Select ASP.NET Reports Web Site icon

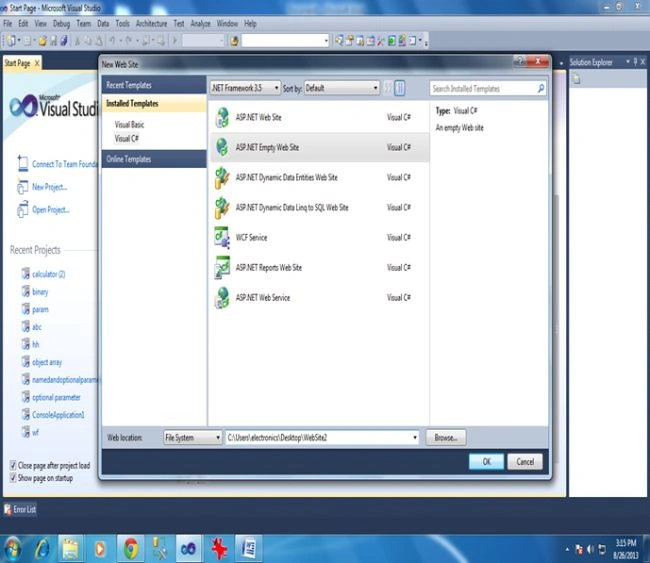click(x=222, y=267)
